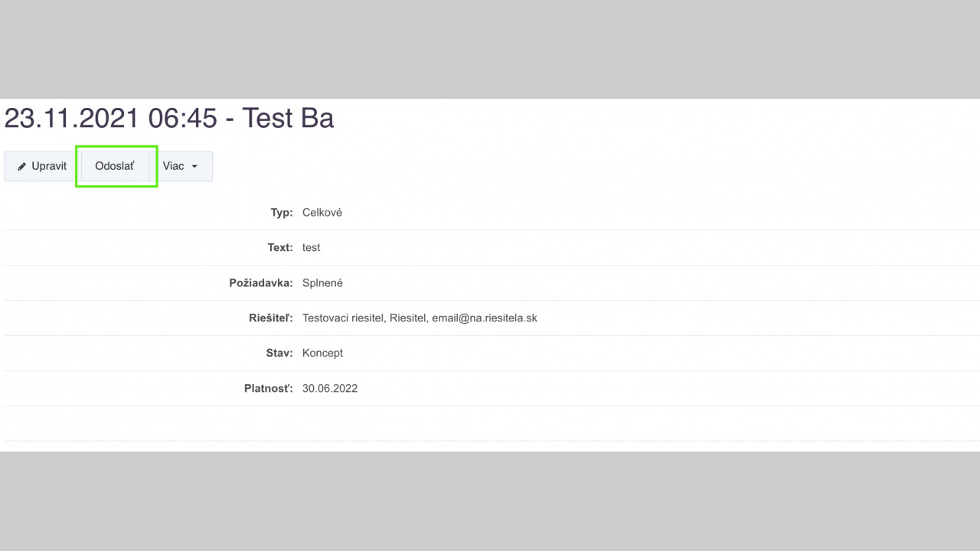980x551 pixels.
Task: Select the value 'test' in Text row
Action: click(x=312, y=248)
